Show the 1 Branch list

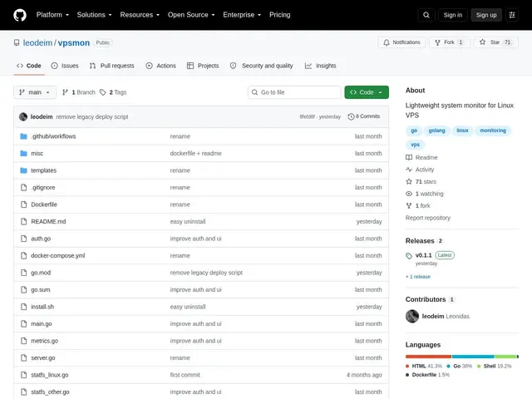point(79,92)
